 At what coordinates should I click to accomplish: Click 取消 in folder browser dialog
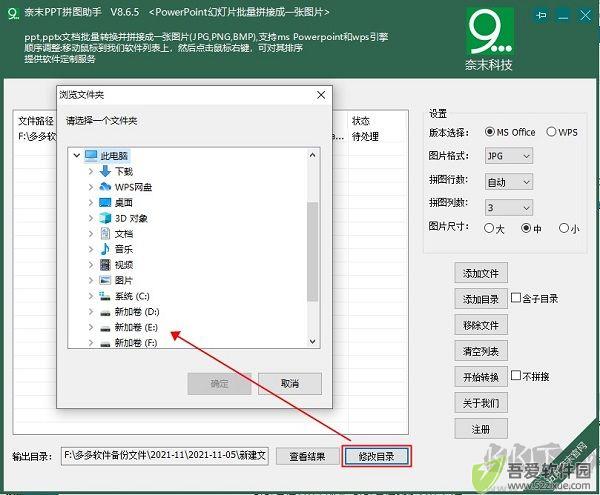pyautogui.click(x=290, y=383)
